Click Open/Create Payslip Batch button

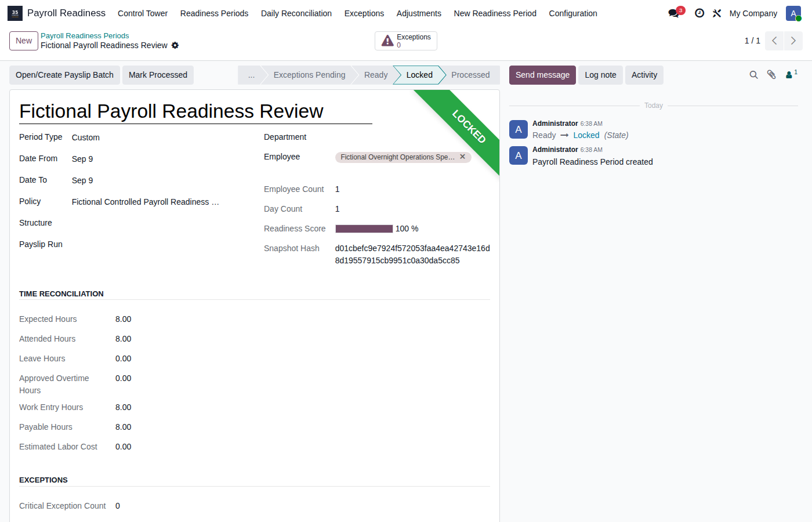tap(64, 75)
